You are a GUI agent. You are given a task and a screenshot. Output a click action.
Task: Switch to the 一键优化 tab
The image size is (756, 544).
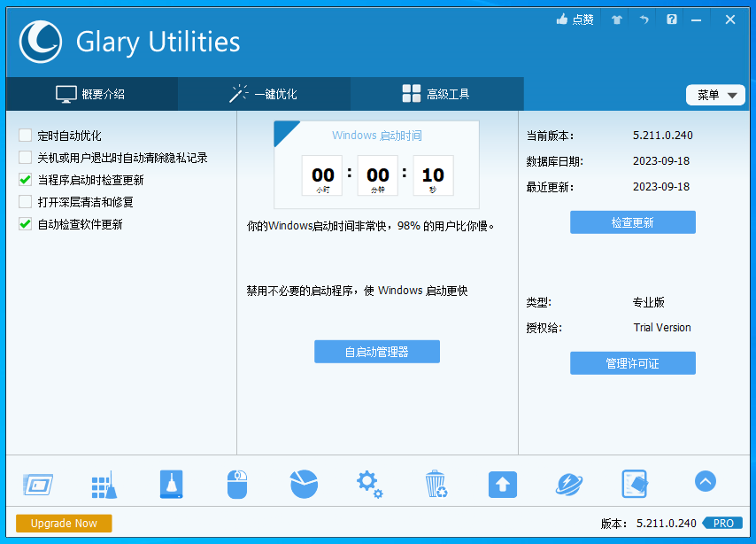click(264, 94)
